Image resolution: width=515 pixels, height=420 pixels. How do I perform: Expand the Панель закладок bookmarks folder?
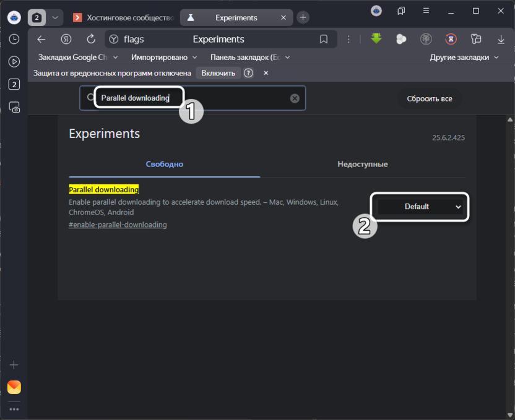tap(250, 58)
